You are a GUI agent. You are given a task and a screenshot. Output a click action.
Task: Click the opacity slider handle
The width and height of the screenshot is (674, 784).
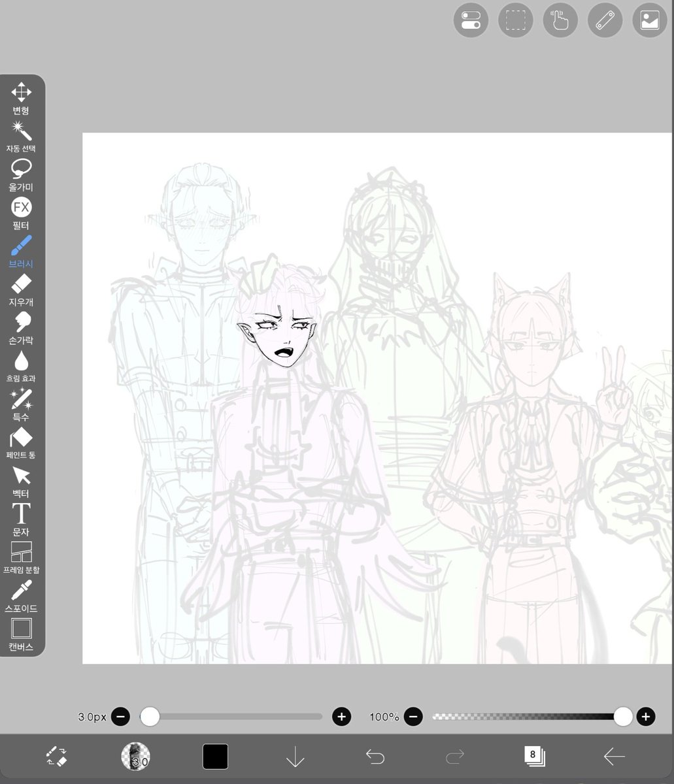click(x=623, y=717)
